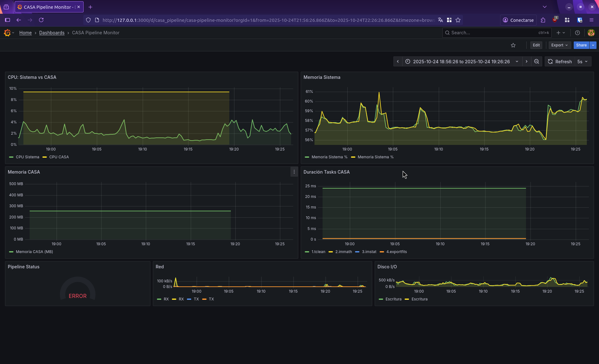Go to the Dashboards breadcrumb
The width and height of the screenshot is (599, 364).
[52, 33]
